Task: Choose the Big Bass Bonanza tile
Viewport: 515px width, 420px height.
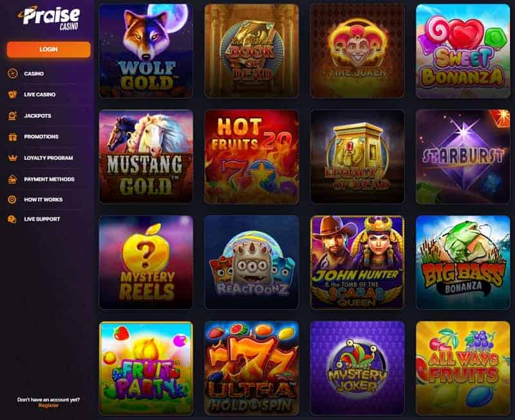Action: (463, 262)
